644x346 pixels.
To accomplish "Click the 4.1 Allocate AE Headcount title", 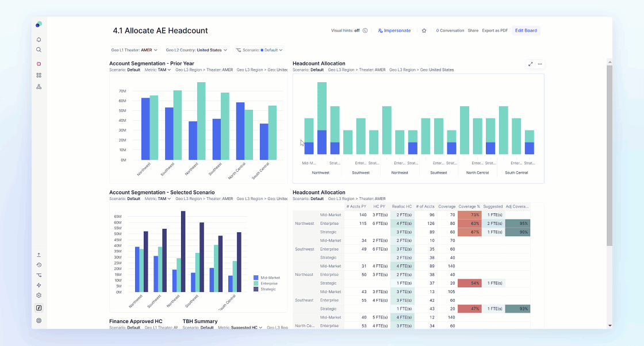I will click(x=160, y=31).
